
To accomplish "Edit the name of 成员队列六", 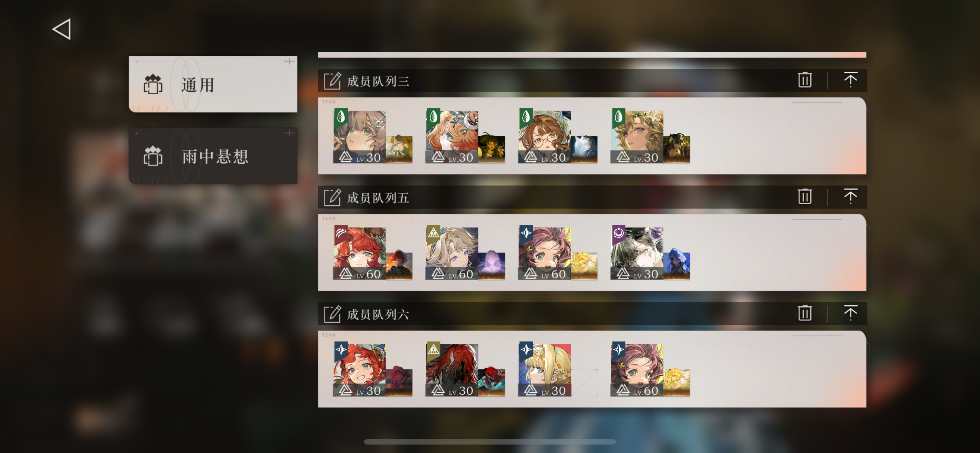I will (332, 314).
